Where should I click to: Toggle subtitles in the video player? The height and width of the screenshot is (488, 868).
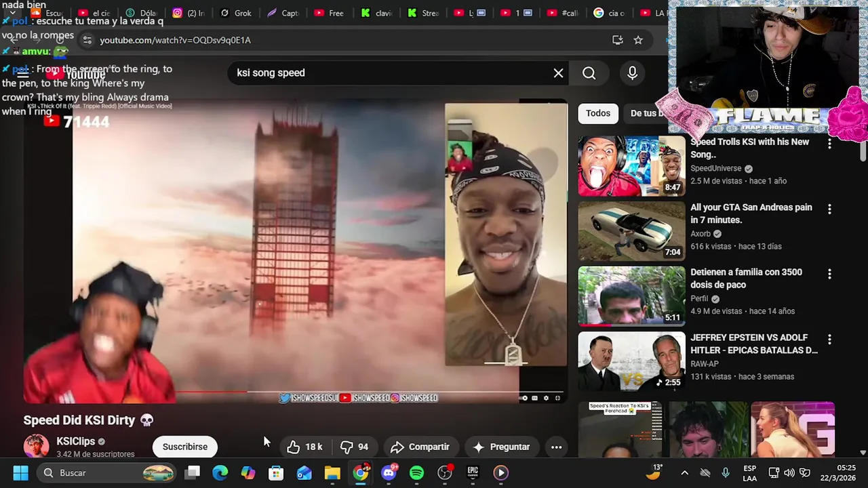click(x=534, y=398)
